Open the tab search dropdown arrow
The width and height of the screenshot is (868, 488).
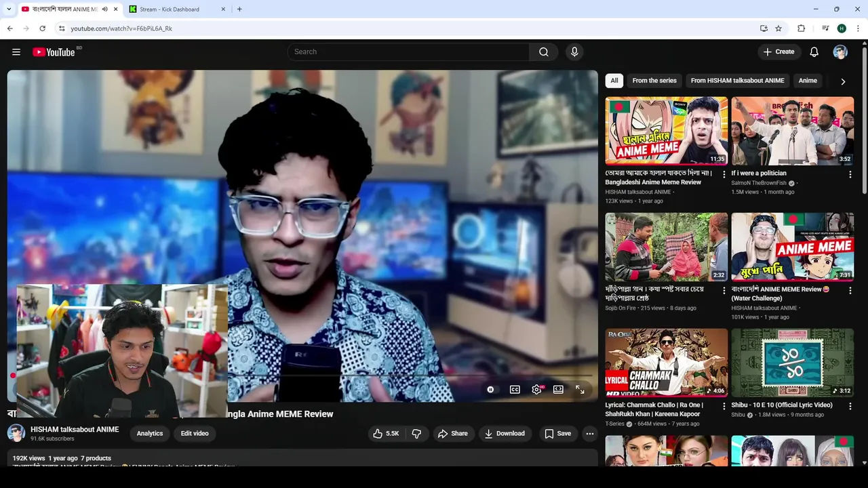9,9
